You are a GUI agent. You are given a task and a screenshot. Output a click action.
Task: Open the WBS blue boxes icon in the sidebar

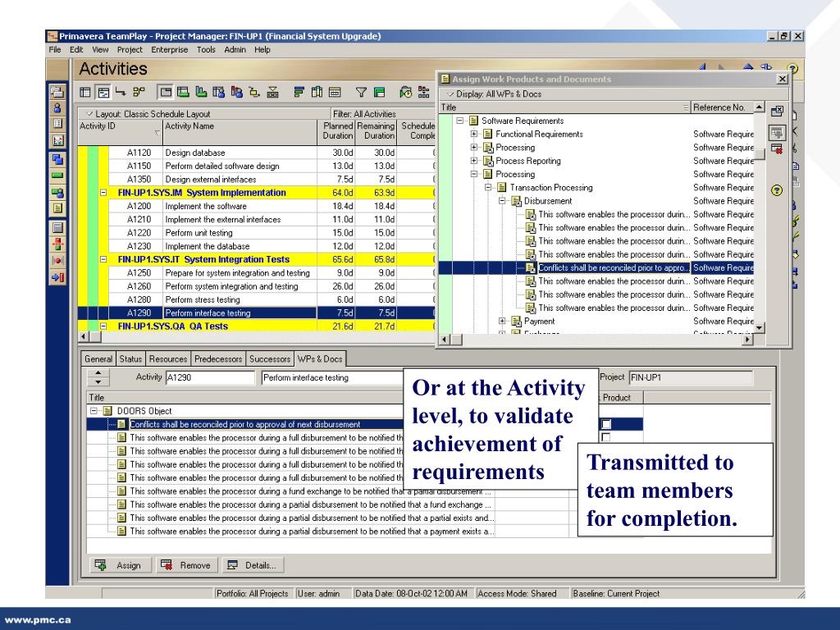pos(57,159)
